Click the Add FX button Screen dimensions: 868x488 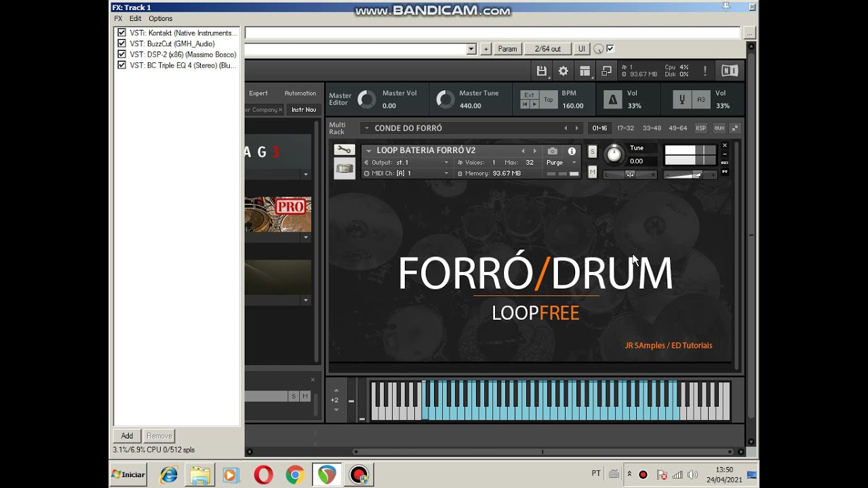click(x=127, y=436)
